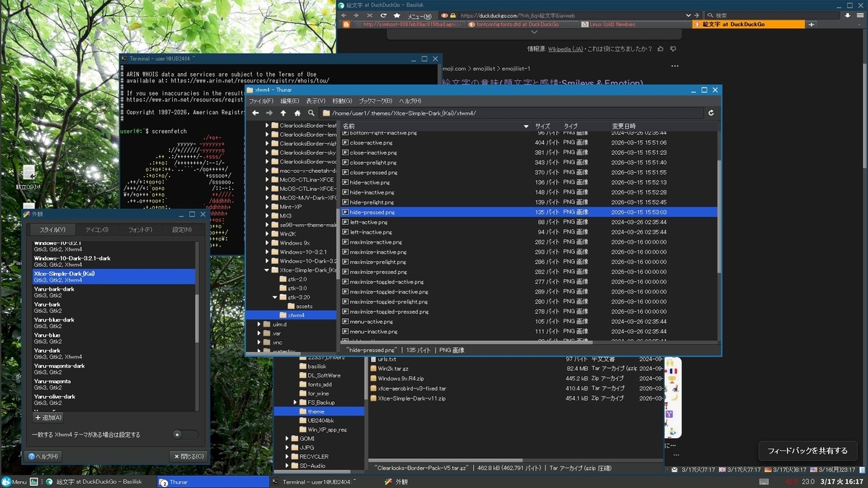Open home folder via Thunar house icon

click(x=297, y=113)
